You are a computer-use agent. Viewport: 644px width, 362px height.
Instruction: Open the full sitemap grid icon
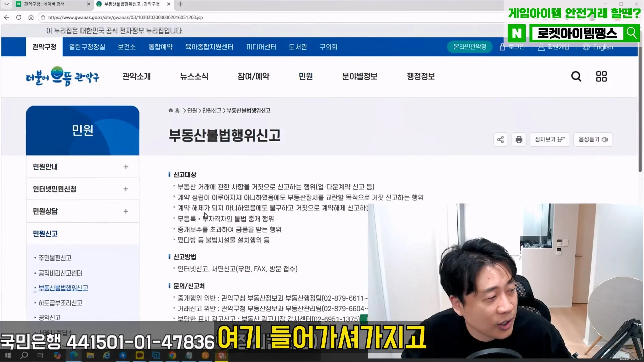coord(601,77)
